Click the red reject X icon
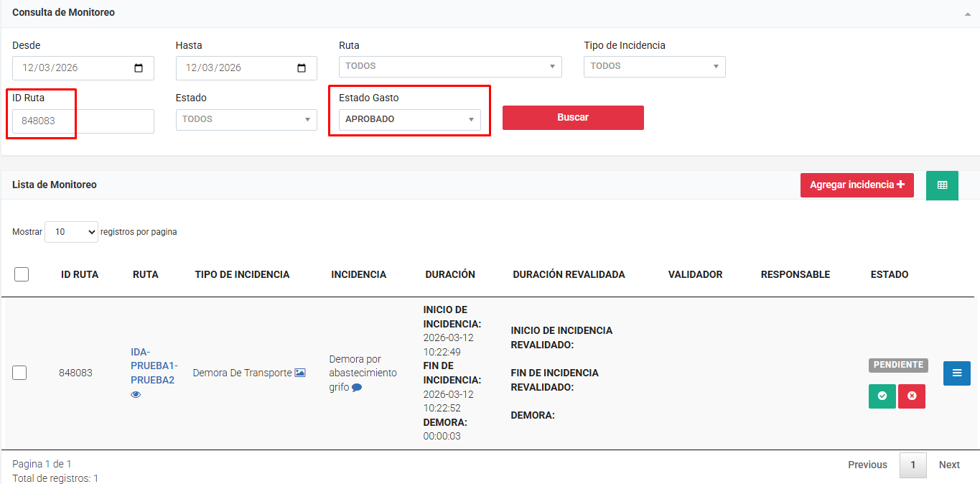The image size is (980, 484). [x=912, y=396]
